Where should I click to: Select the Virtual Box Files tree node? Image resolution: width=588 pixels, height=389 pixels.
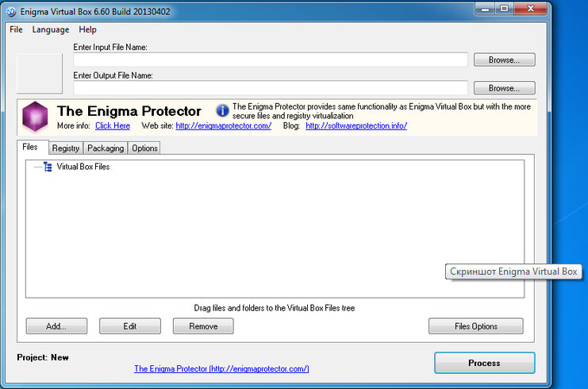click(83, 167)
